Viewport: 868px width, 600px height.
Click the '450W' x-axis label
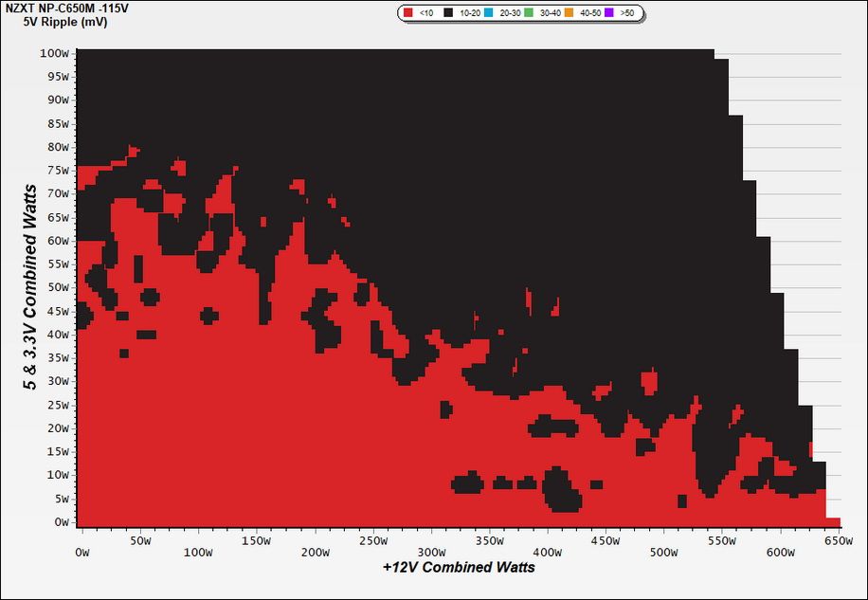point(606,541)
